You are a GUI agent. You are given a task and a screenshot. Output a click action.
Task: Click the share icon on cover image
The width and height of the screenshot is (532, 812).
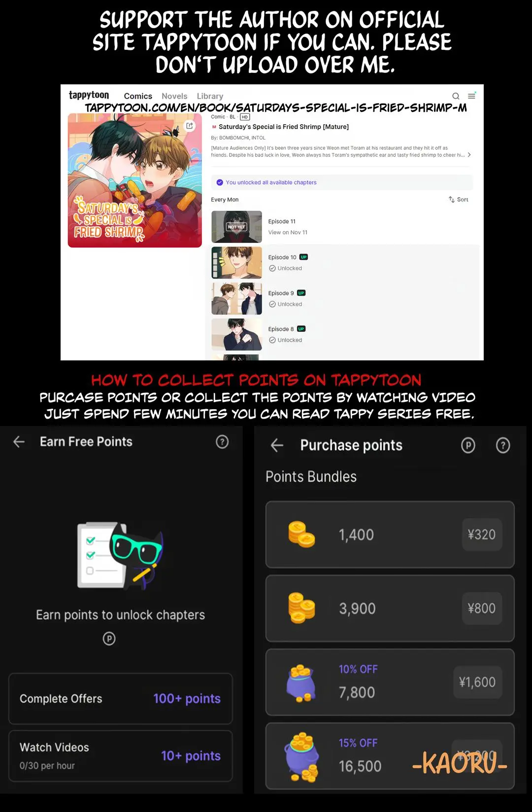(x=190, y=126)
